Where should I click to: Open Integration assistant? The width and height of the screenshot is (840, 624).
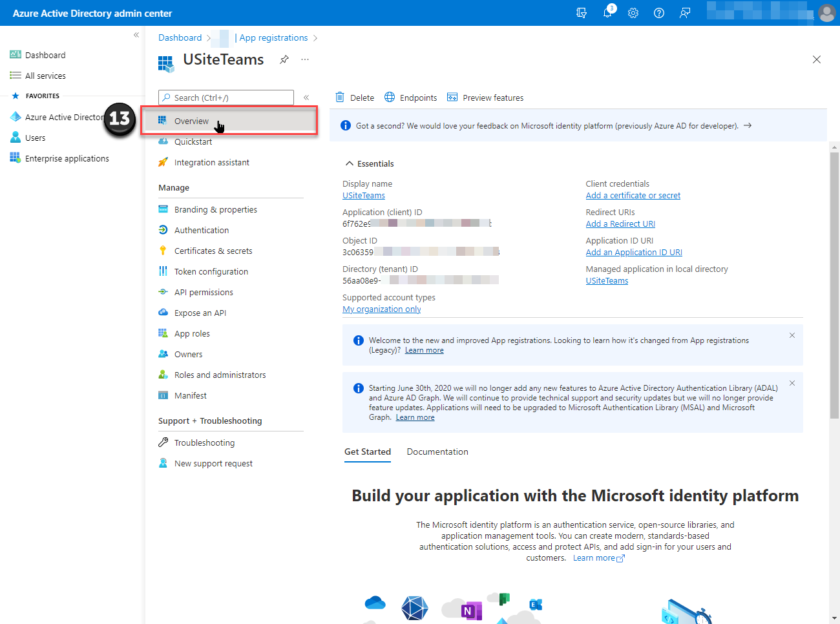[204, 162]
